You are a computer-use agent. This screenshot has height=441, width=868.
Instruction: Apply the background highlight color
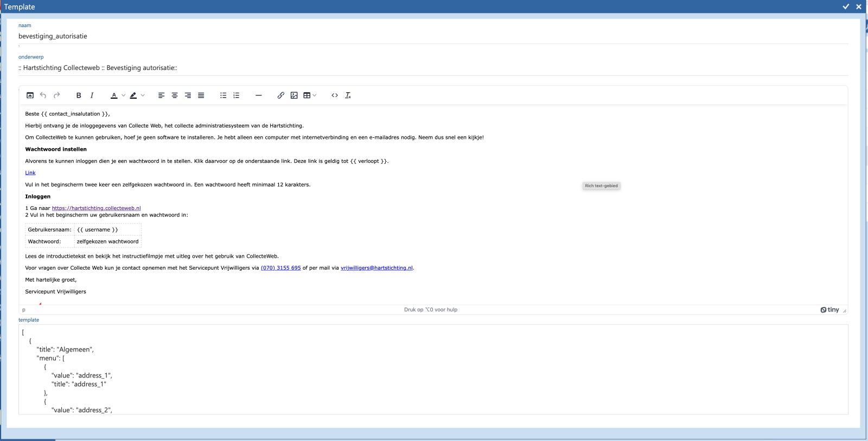133,95
